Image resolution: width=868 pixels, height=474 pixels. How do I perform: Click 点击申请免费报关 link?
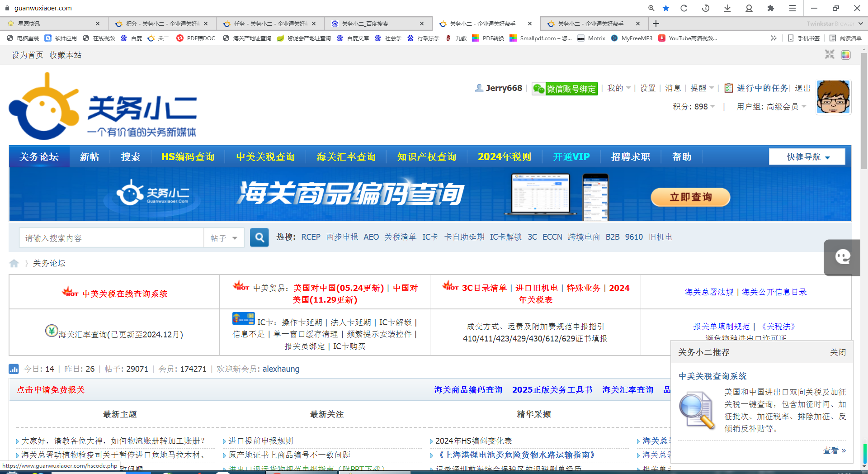coord(51,390)
